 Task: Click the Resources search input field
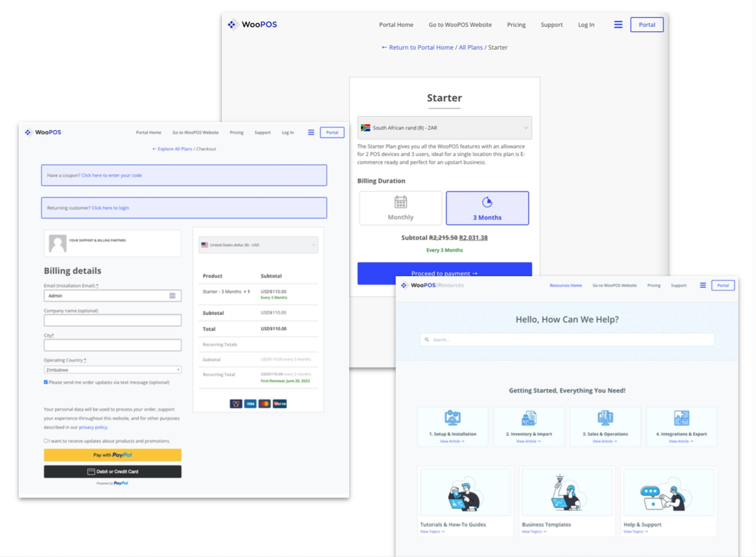click(x=567, y=339)
